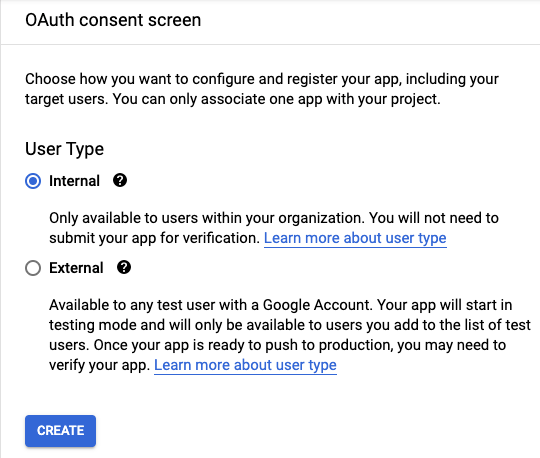Click the blue CREATE button
The height and width of the screenshot is (458, 540).
pos(60,431)
